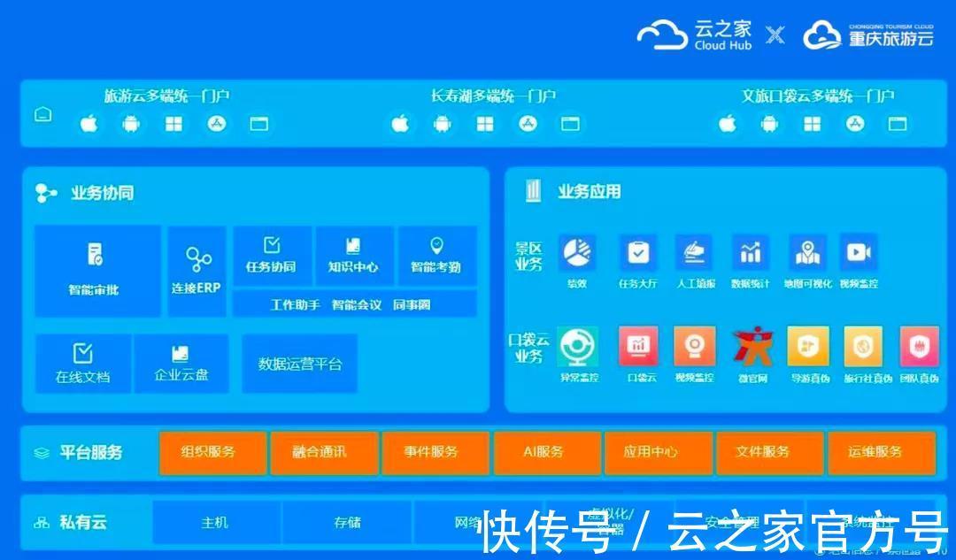Click the 口袋云业务 row label
Image resolution: width=956 pixels, height=560 pixels.
click(528, 348)
